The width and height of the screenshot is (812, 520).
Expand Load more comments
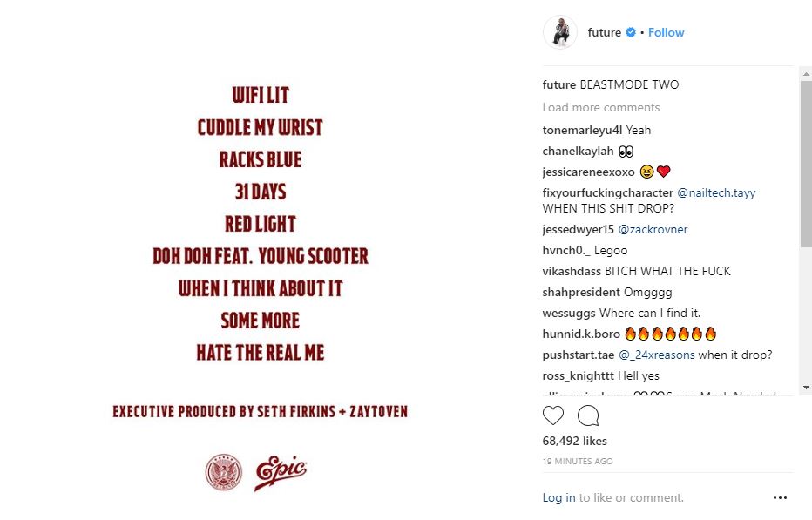[x=600, y=107]
